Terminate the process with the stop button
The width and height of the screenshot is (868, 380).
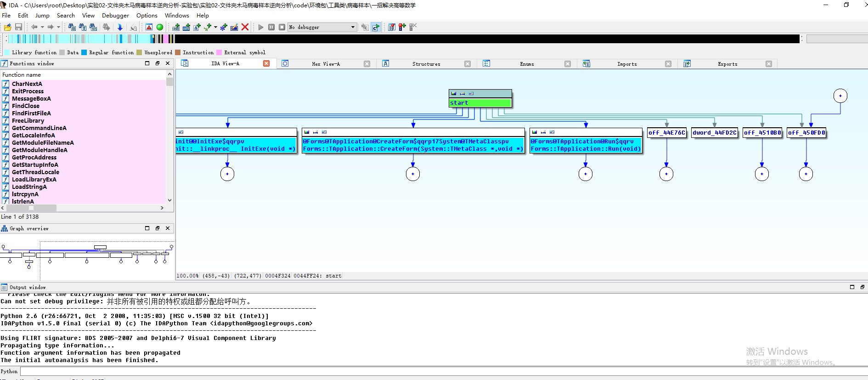tap(282, 27)
